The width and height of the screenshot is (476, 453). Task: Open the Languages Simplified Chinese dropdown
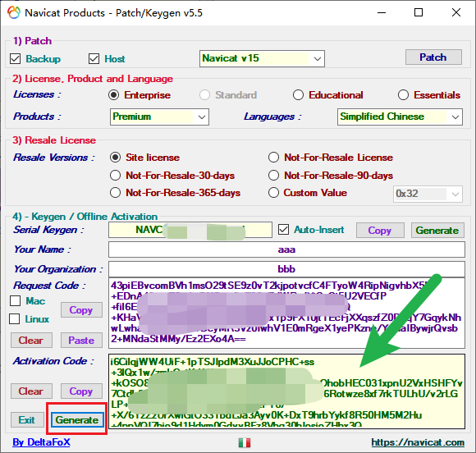click(x=400, y=117)
